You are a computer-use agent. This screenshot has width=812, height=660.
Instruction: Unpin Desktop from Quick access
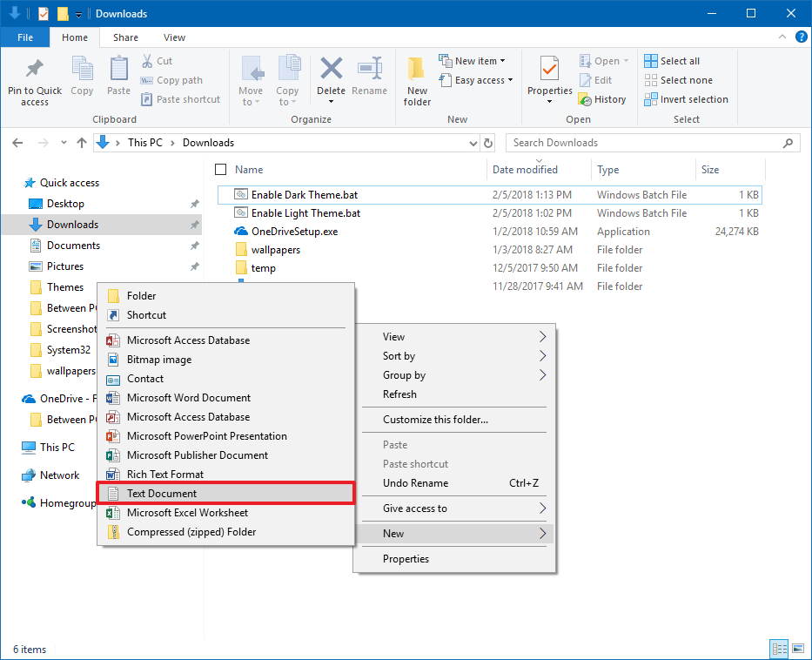click(194, 204)
